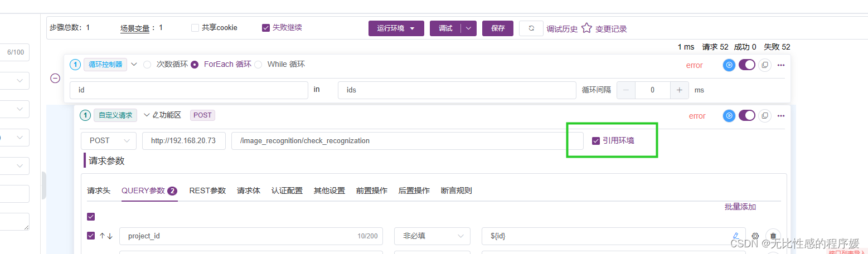Switch to the 后置操作 tab
868x254 pixels.
414,190
